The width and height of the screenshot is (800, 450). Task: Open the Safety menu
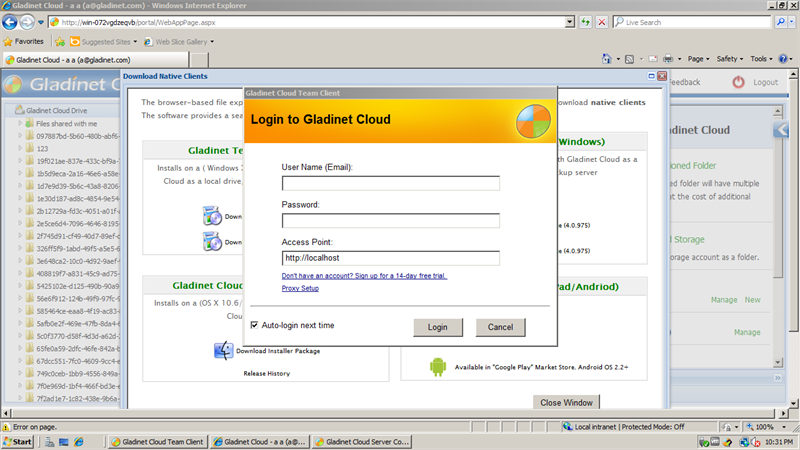[x=730, y=59]
